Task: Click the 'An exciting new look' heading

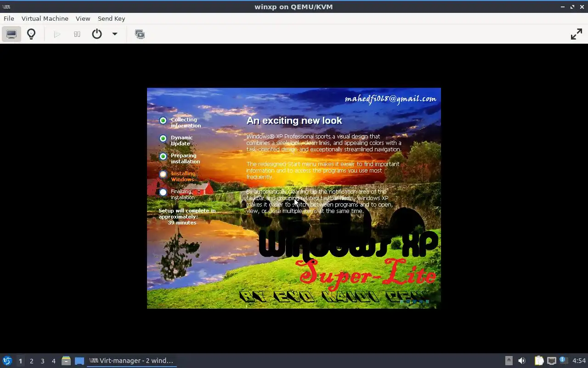Action: coord(294,121)
